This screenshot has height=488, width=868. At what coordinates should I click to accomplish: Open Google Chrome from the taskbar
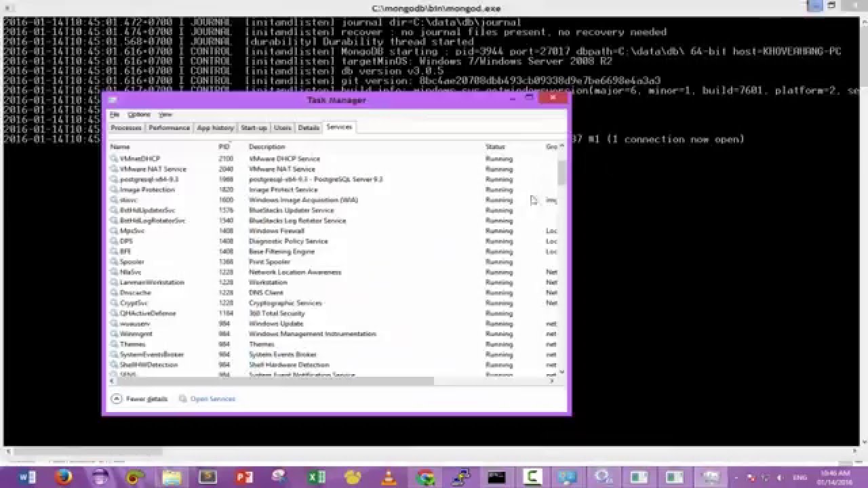[x=425, y=477]
